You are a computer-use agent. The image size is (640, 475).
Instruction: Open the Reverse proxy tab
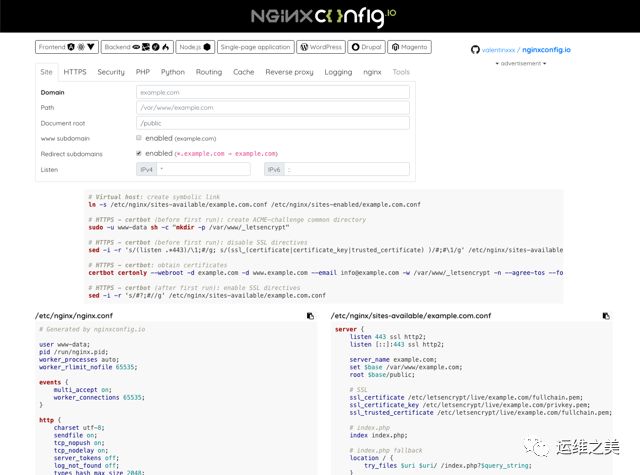pyautogui.click(x=289, y=72)
